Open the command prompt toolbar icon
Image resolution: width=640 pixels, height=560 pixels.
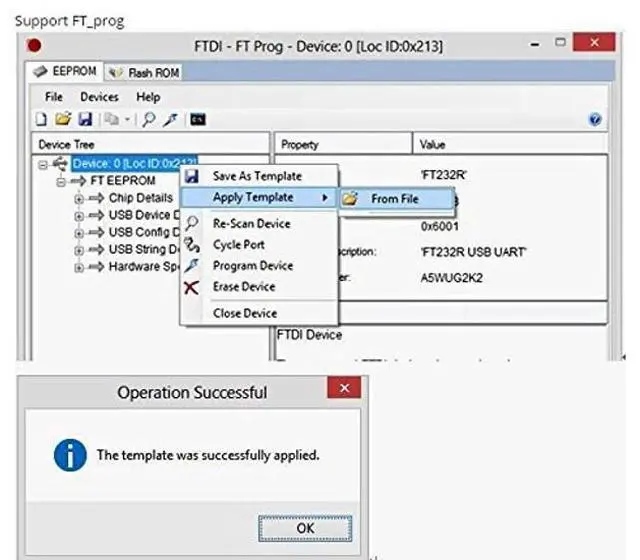[x=198, y=120]
